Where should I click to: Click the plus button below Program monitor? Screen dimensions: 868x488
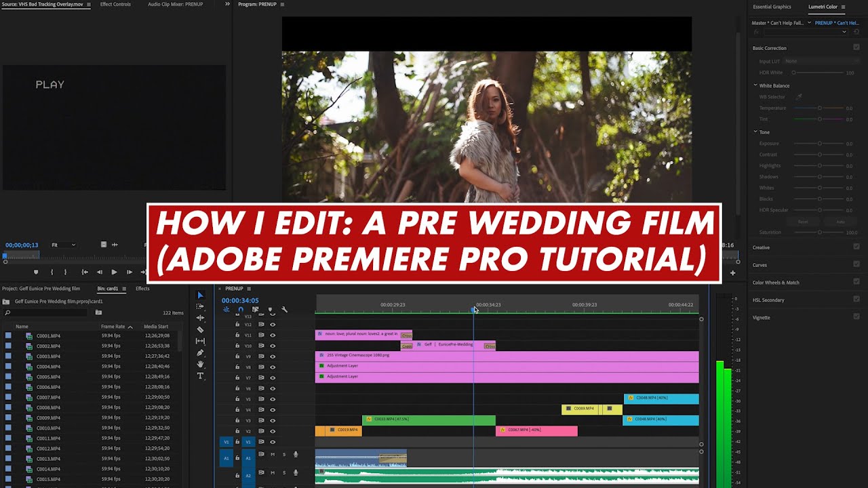732,272
